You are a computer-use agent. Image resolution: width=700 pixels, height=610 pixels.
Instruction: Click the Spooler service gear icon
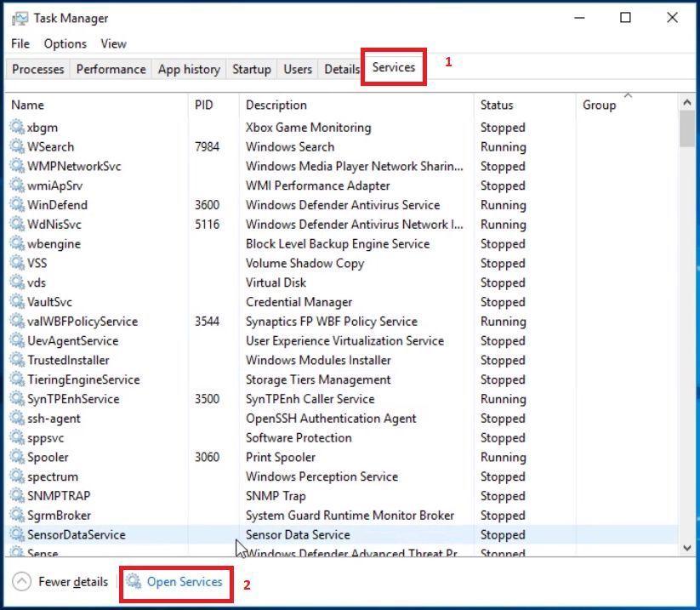coord(17,457)
